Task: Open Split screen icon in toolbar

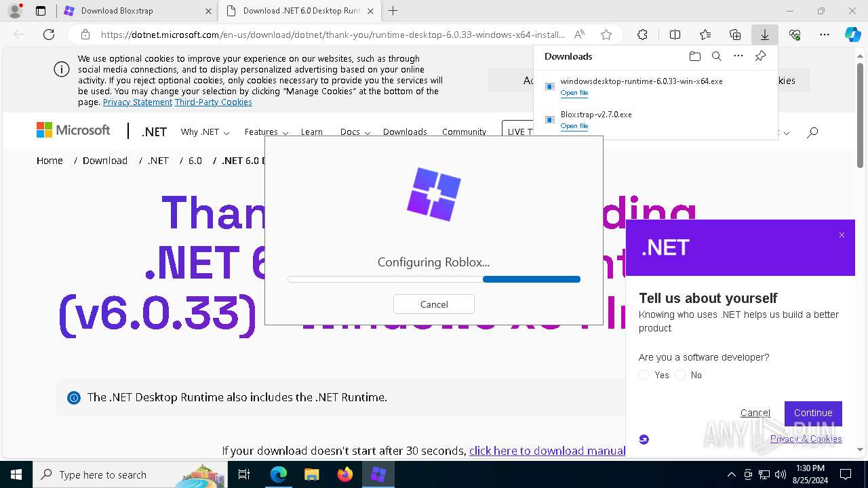Action: tap(675, 35)
